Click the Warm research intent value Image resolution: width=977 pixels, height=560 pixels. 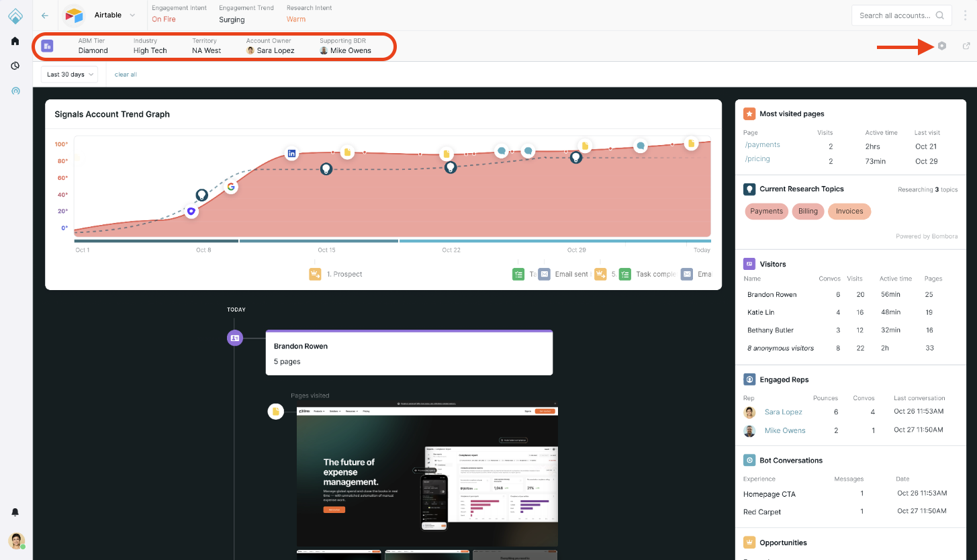click(x=296, y=19)
